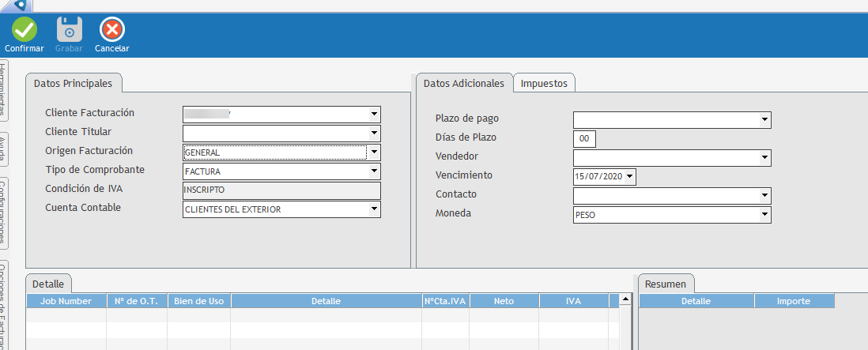Expand the Contacto dropdown
The height and width of the screenshot is (350, 868).
764,196
